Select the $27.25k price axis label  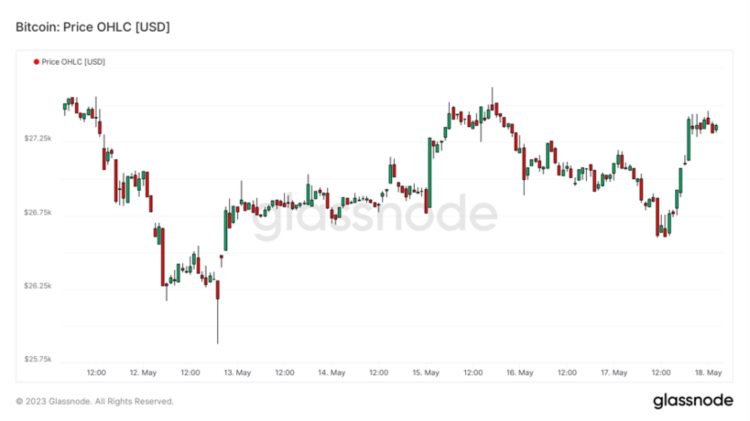(x=38, y=138)
